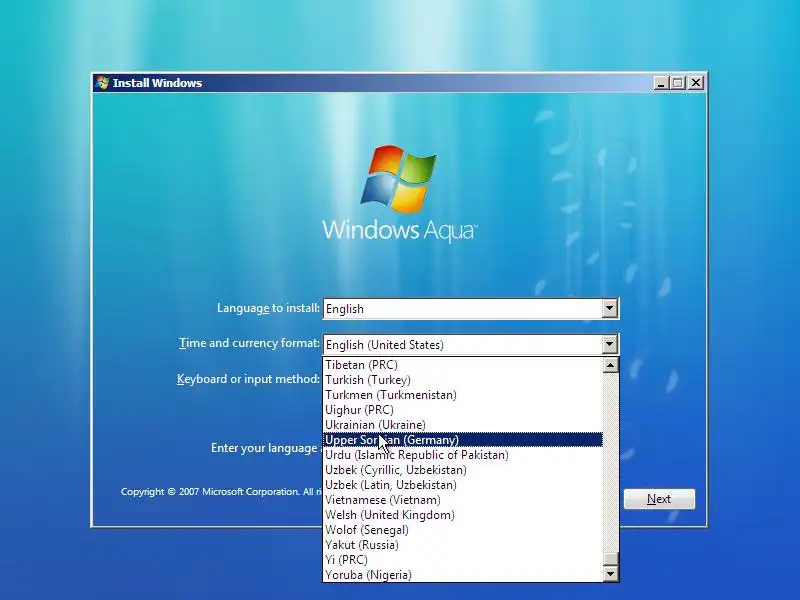Maximize the Install Windows dialog

pos(678,83)
